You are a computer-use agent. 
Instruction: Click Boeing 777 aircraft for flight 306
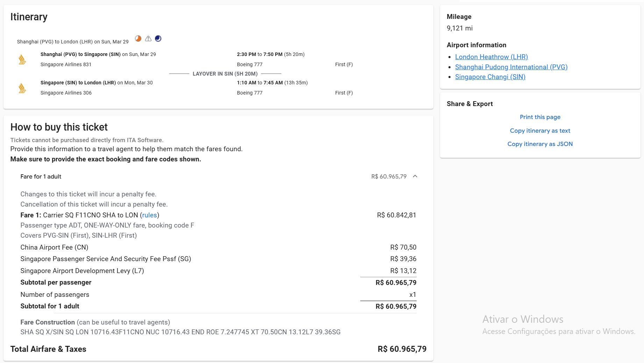(250, 93)
